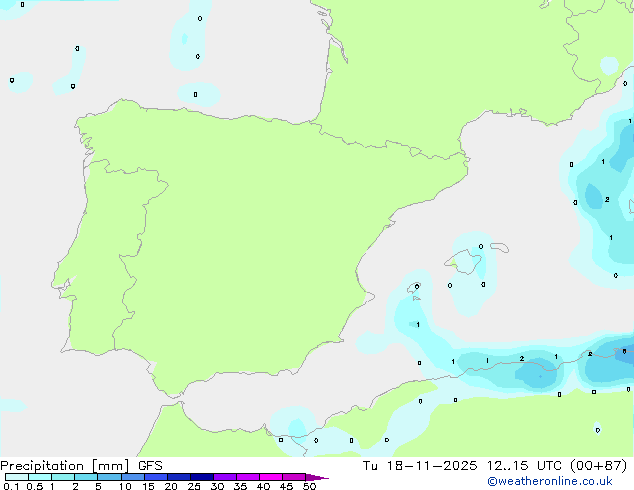The width and height of the screenshot is (634, 490).
Task: Click the 25–30 mm dark blue swatch
Action: point(202,477)
